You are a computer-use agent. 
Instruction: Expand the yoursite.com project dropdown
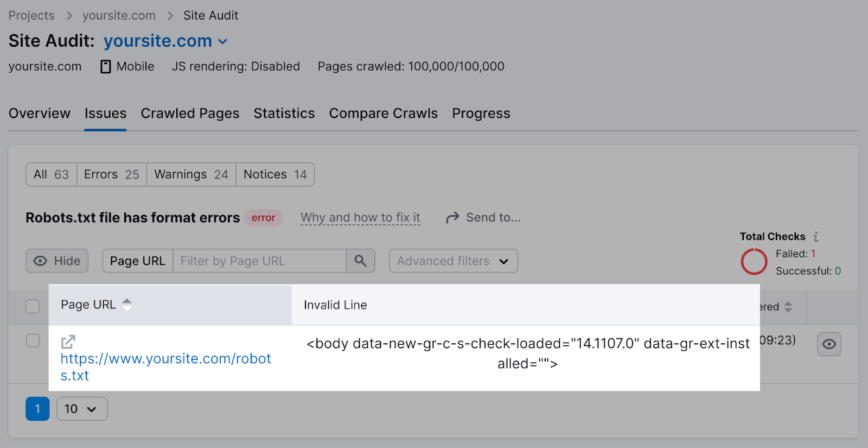(x=165, y=41)
